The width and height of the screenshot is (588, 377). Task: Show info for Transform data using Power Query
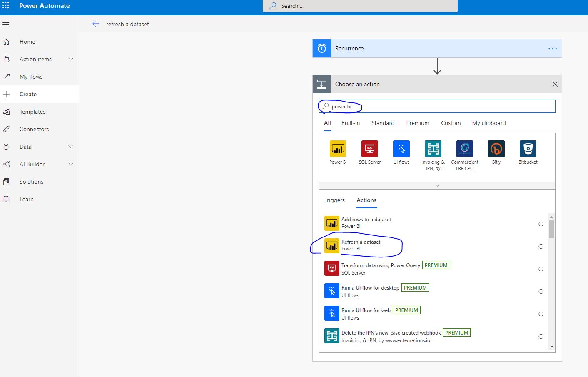[x=541, y=269]
